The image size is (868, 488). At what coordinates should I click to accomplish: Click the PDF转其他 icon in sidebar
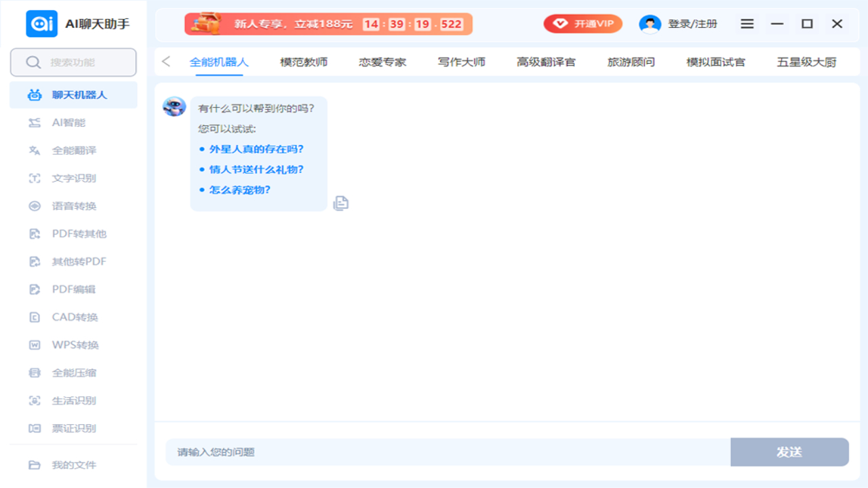[35, 234]
